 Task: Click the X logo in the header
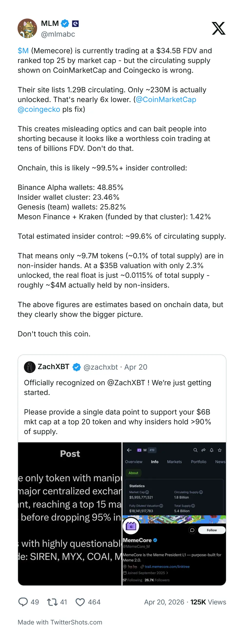pos(218,28)
